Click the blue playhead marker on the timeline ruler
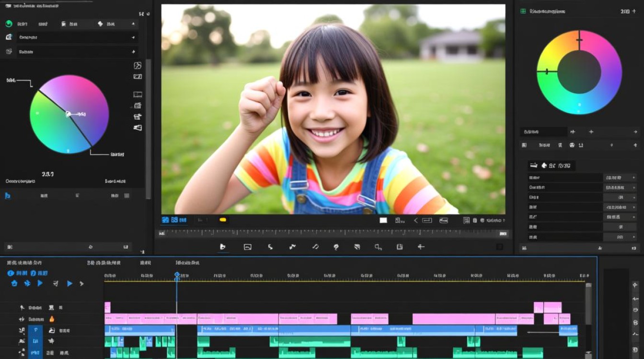Image resolution: width=644 pixels, height=359 pixels. [177, 275]
